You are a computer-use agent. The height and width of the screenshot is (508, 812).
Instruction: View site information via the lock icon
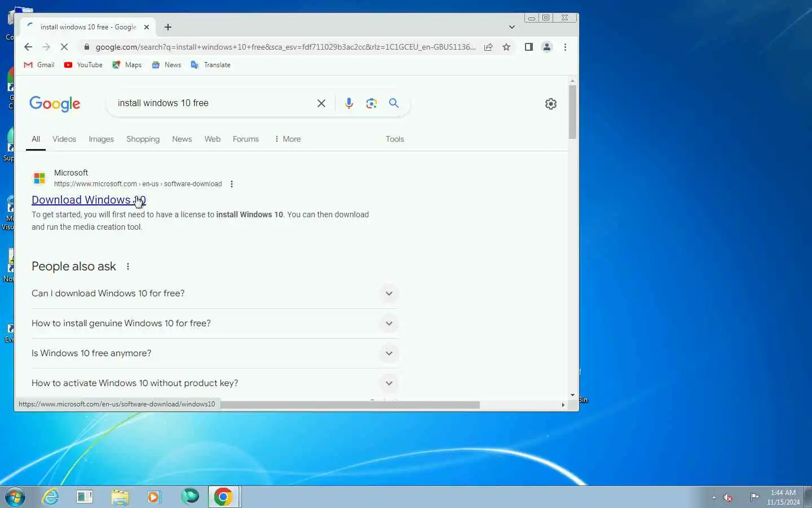pyautogui.click(x=87, y=47)
